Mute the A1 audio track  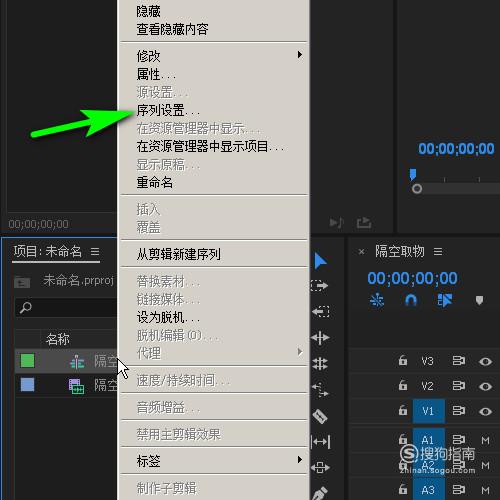pos(485,441)
